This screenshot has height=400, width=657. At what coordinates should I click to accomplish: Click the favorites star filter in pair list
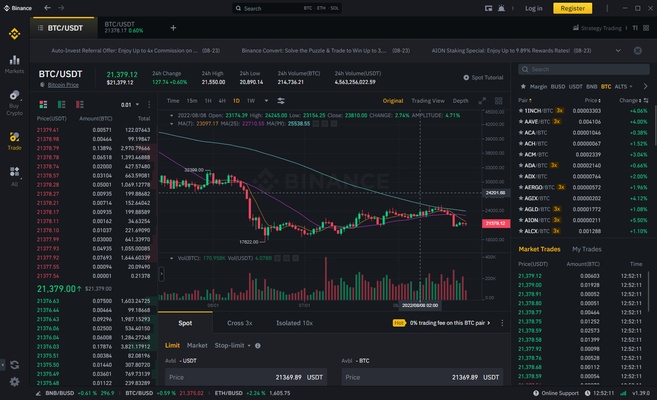point(523,86)
